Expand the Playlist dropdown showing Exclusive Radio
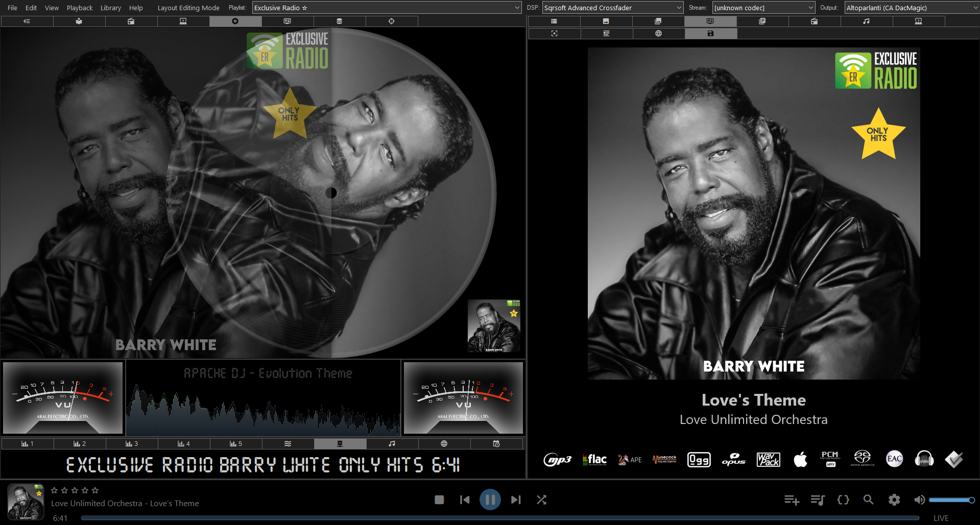The height and width of the screenshot is (525, 980). tap(387, 8)
